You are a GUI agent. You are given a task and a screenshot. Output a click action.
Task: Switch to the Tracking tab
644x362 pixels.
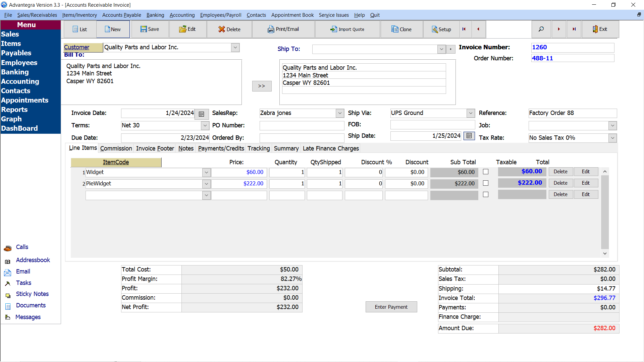tap(259, 148)
